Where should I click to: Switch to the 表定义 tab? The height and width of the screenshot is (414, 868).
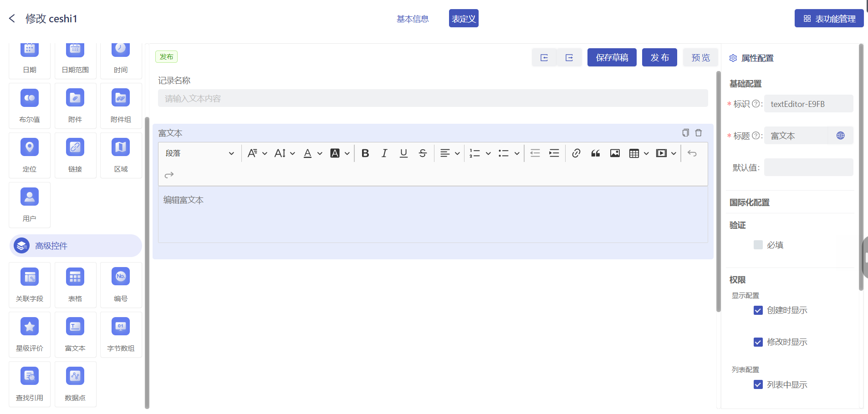pyautogui.click(x=464, y=19)
